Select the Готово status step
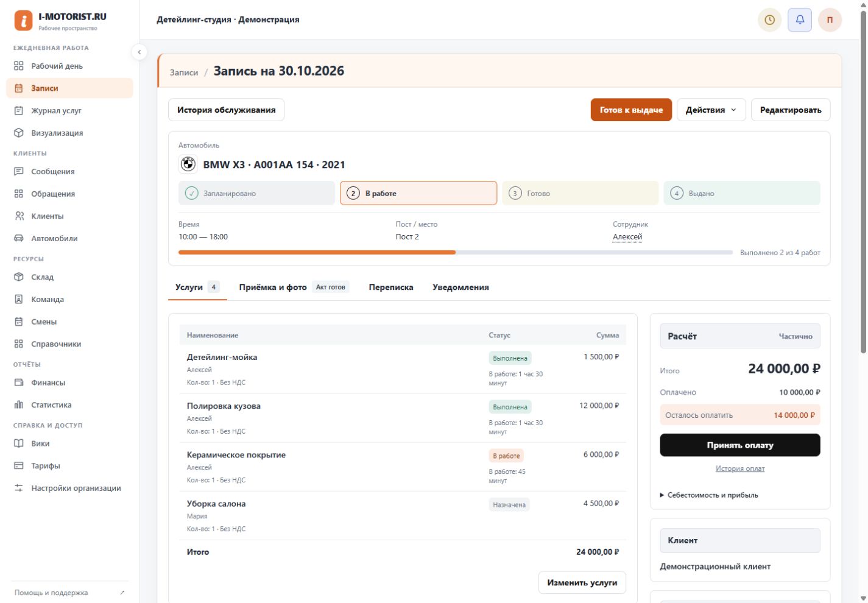 click(580, 193)
